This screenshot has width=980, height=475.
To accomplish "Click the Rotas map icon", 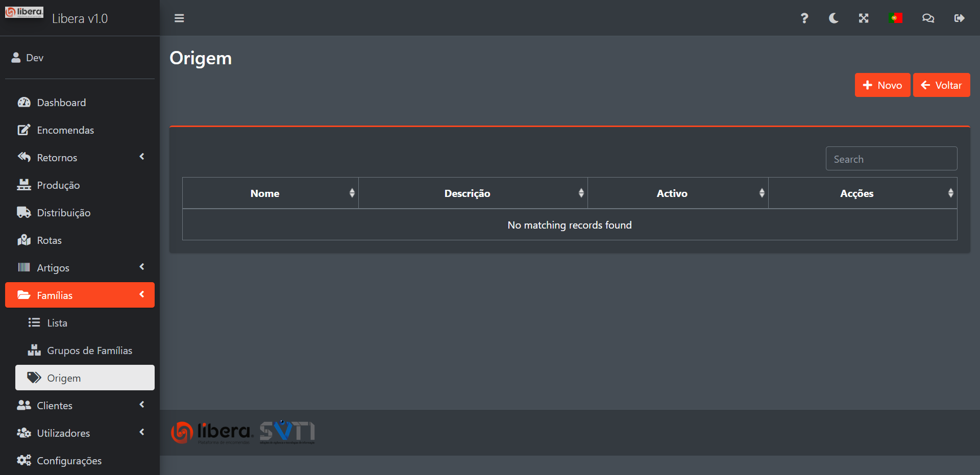I will click(x=24, y=240).
